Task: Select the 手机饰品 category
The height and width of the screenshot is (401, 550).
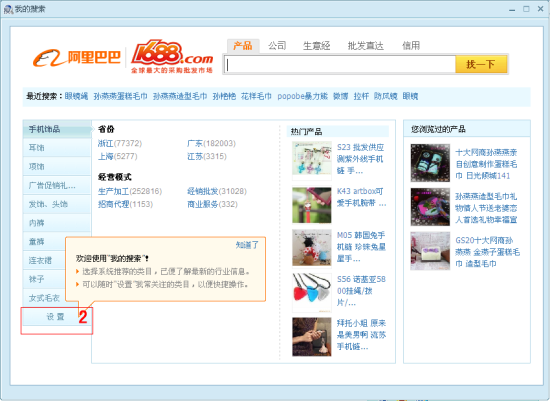Action: (57, 129)
